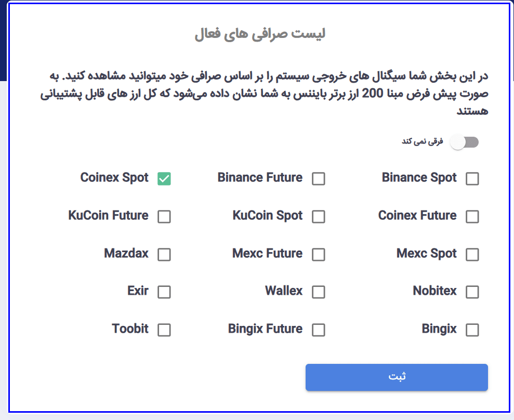Toggle the 'فرقی نمی کند' switch
Screen dimensions: 514x420
click(465, 142)
